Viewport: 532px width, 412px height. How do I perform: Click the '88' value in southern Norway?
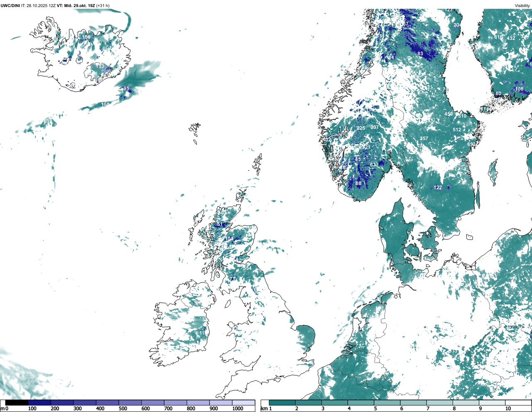pos(358,183)
